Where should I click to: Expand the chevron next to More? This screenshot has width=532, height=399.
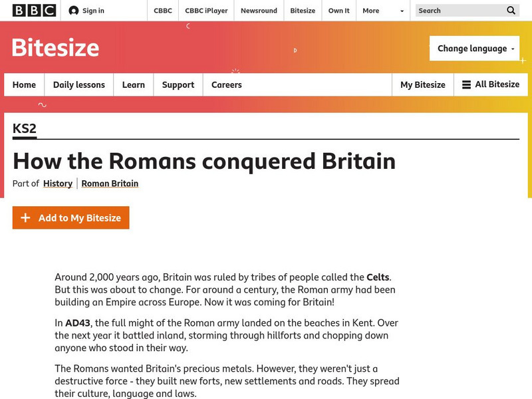401,11
